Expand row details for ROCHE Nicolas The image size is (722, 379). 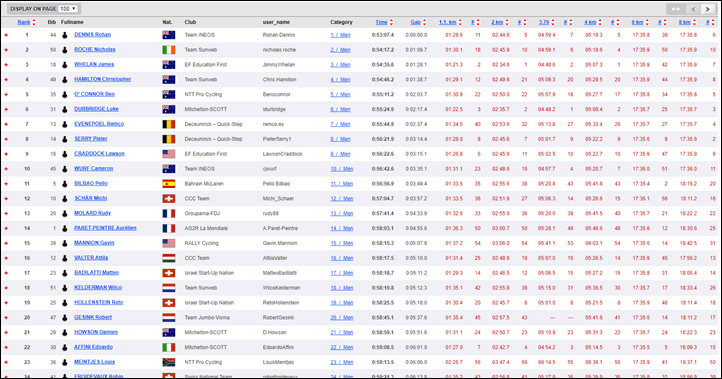click(6, 50)
